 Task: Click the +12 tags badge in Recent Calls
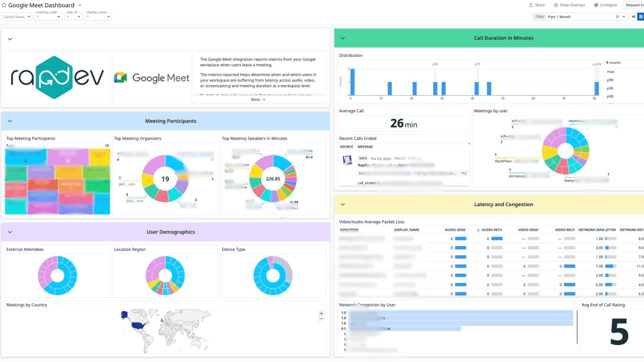tap(464, 174)
